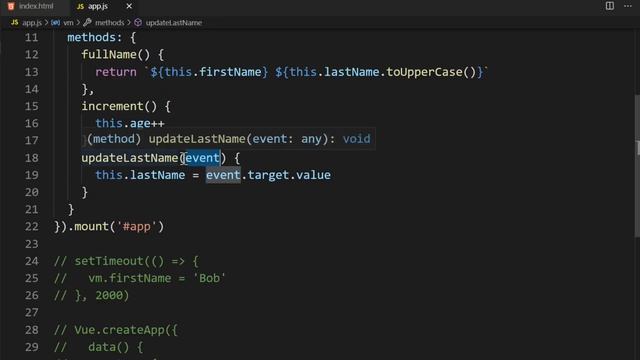Click the Vue.createApp comment on line 28
This screenshot has height=360, width=640.
(116, 330)
